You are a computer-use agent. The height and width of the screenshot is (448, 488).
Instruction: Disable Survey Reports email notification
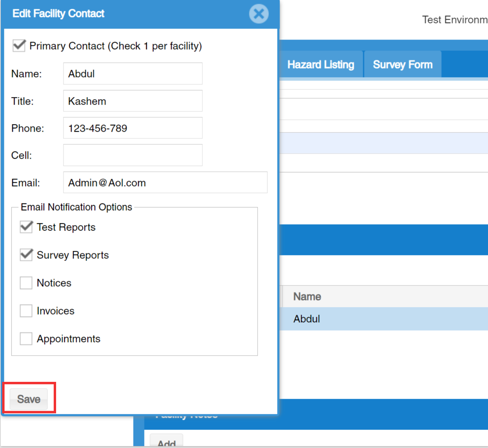pyautogui.click(x=26, y=255)
